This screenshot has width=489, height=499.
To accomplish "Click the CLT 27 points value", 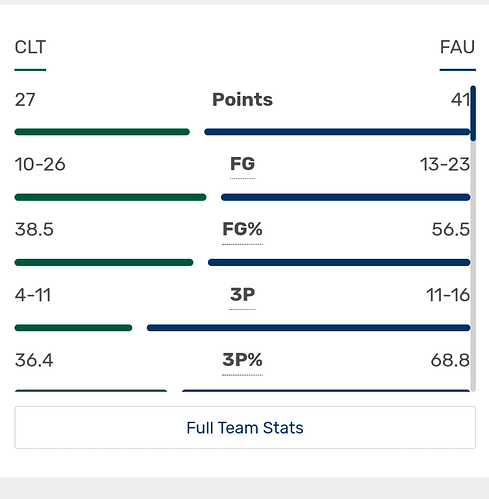I will (x=25, y=100).
